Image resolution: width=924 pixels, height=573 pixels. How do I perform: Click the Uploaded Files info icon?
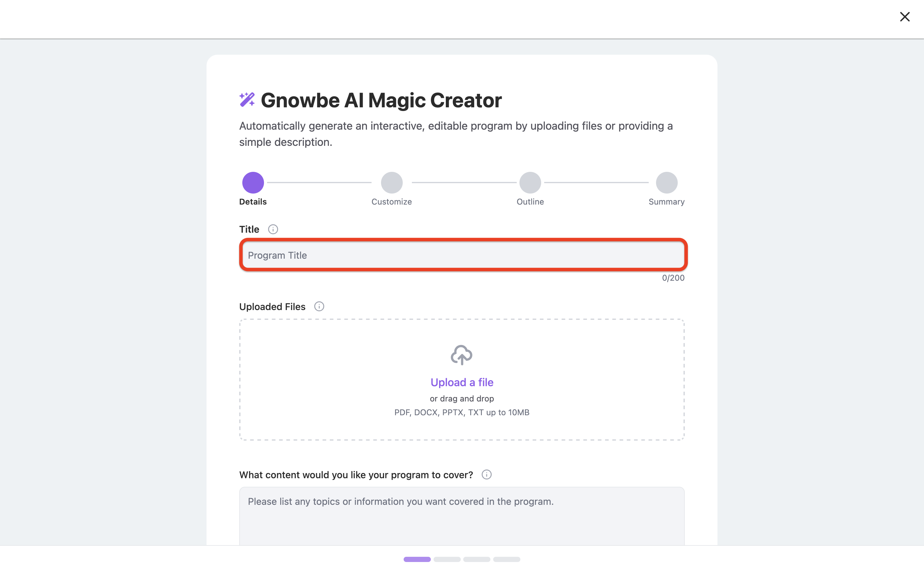pyautogui.click(x=319, y=306)
